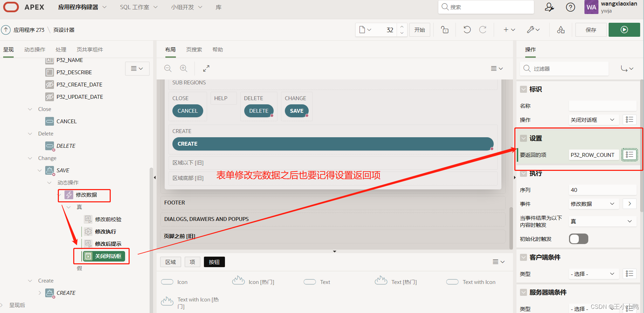Switch to the 动态操作 tab

point(35,50)
